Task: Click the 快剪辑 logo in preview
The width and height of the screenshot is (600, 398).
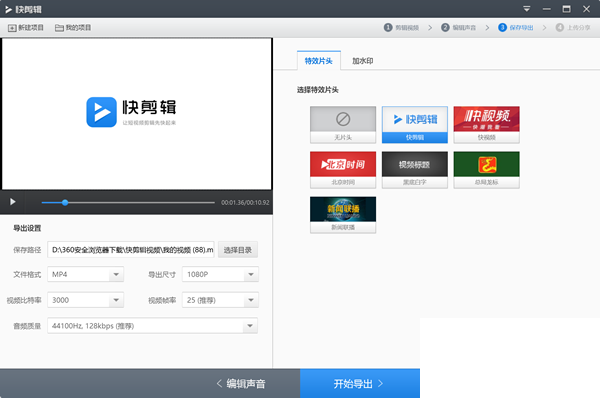Action: (x=131, y=112)
